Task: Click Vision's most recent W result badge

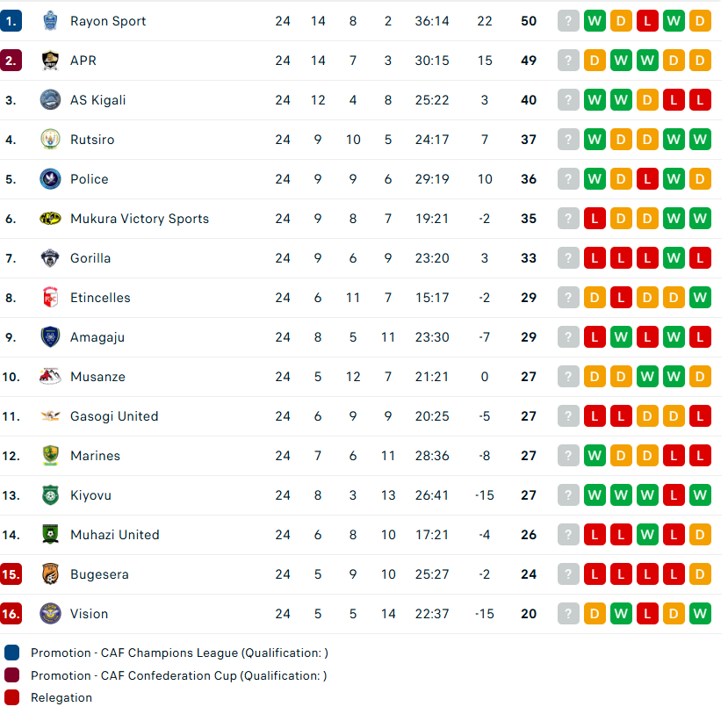Action: [x=700, y=614]
